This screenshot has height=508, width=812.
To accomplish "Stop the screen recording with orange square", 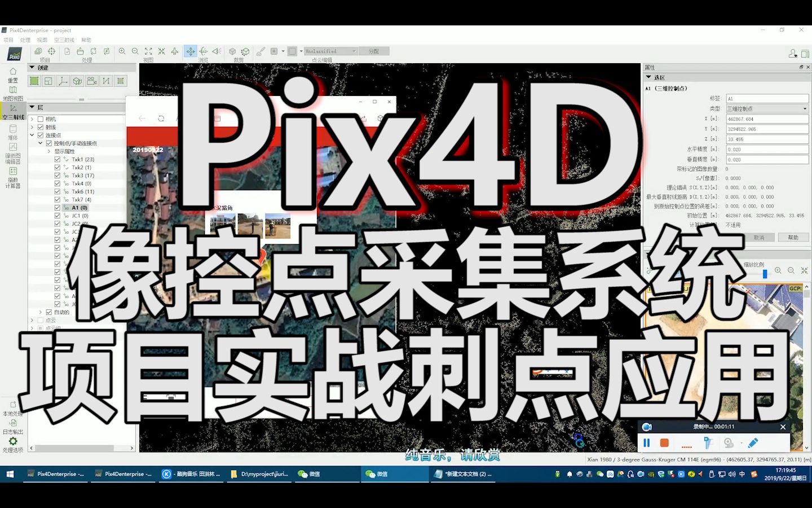I will pos(664,443).
